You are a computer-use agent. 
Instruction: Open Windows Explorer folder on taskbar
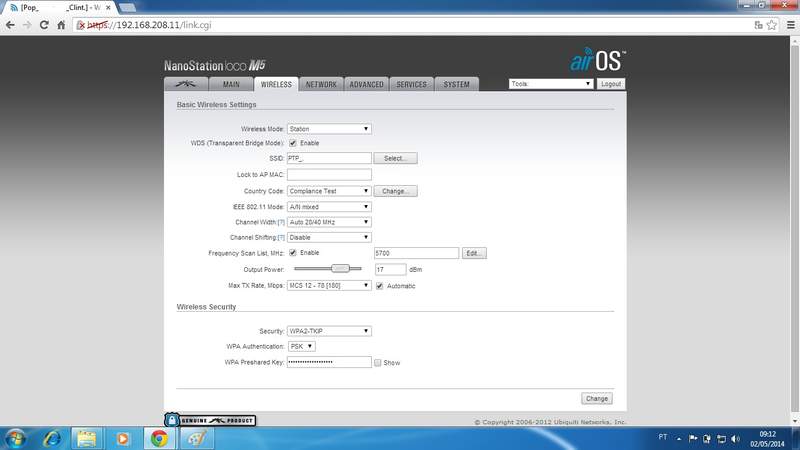pyautogui.click(x=87, y=438)
